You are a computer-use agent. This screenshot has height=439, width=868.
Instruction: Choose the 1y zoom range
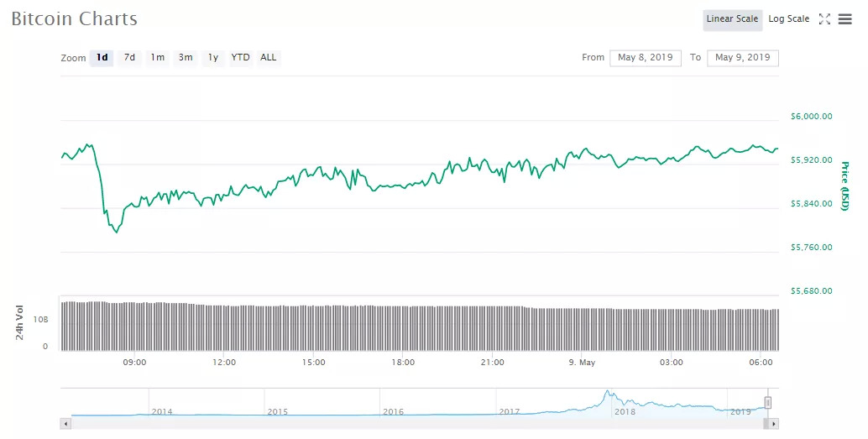(x=213, y=58)
